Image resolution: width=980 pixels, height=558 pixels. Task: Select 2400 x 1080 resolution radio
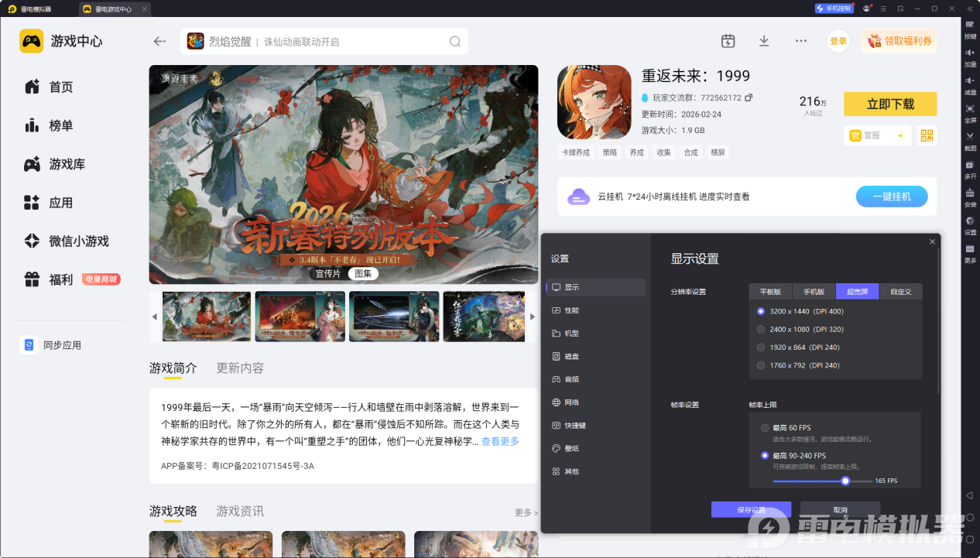pyautogui.click(x=761, y=329)
